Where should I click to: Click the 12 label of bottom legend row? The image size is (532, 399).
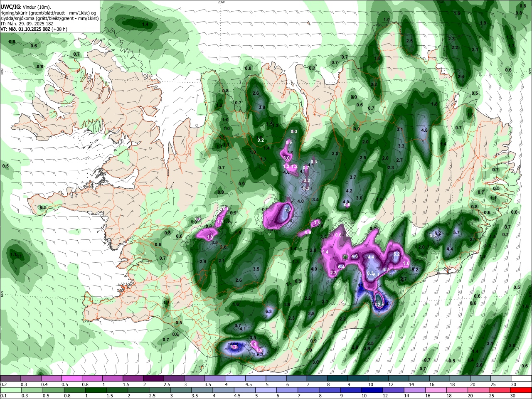[x=385, y=396]
